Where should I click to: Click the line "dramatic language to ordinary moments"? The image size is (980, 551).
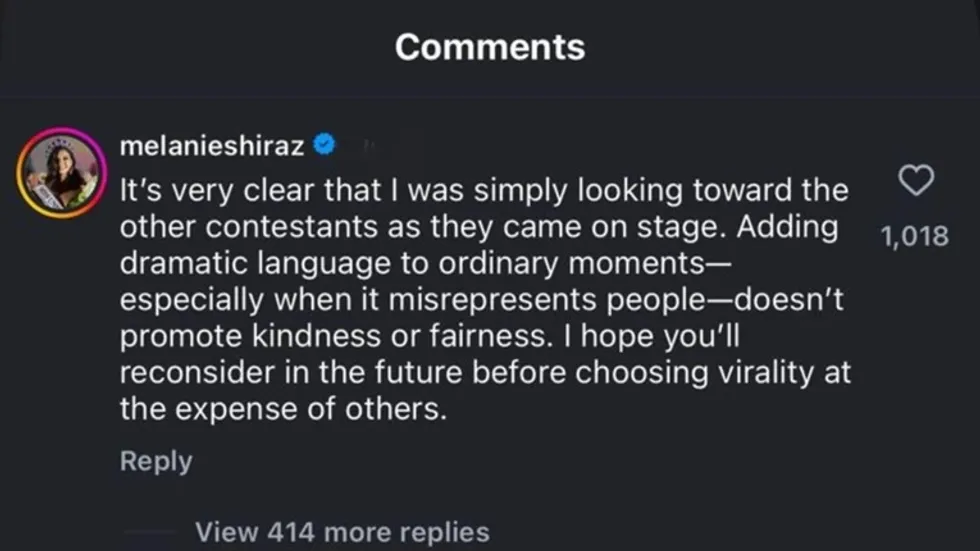pos(425,264)
